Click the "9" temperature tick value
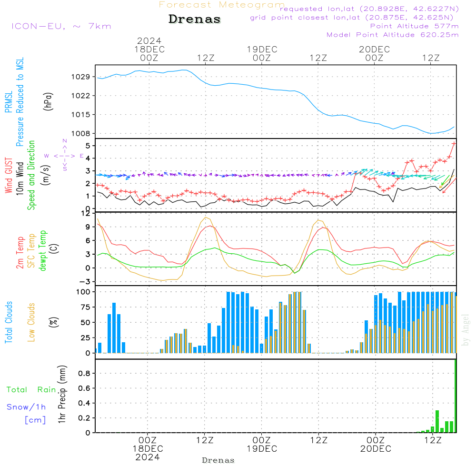The height and width of the screenshot is (476, 476). coord(88,227)
